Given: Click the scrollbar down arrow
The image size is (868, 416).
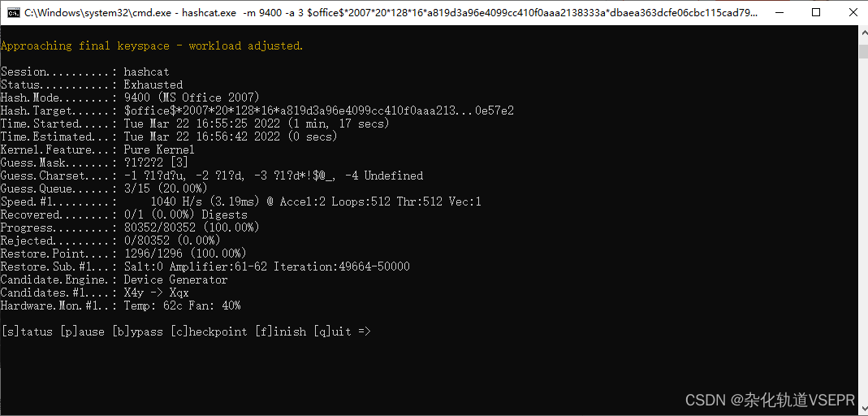Looking at the screenshot, I should click(862, 409).
